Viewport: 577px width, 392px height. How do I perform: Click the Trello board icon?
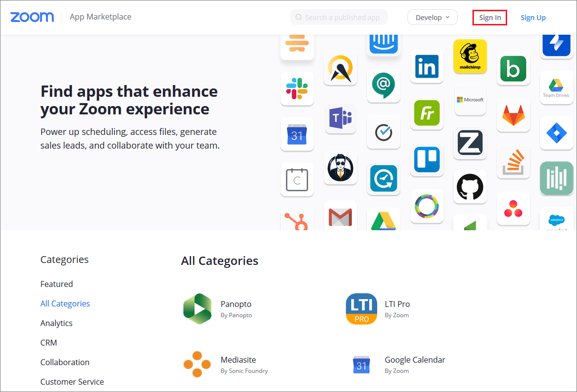427,160
